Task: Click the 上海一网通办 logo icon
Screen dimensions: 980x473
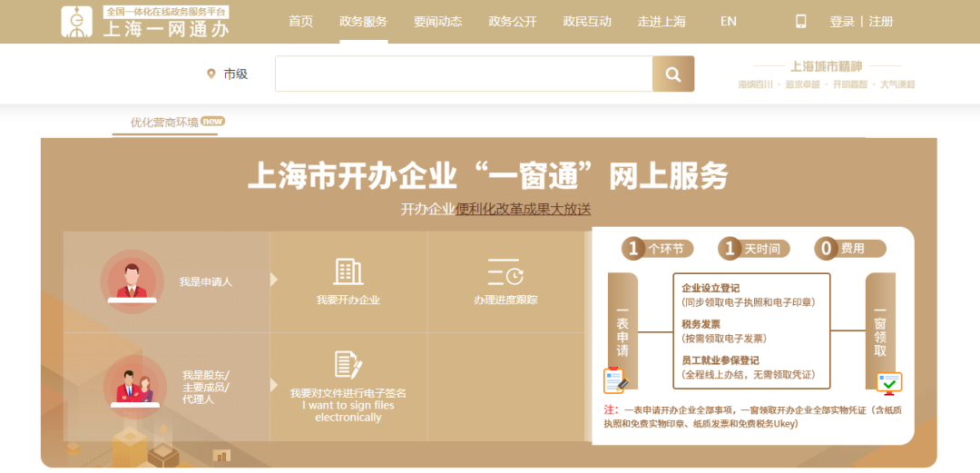Action: (76, 22)
